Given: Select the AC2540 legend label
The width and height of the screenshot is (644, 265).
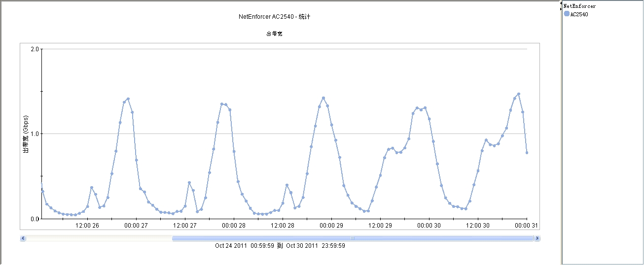Looking at the screenshot, I should tap(579, 14).
